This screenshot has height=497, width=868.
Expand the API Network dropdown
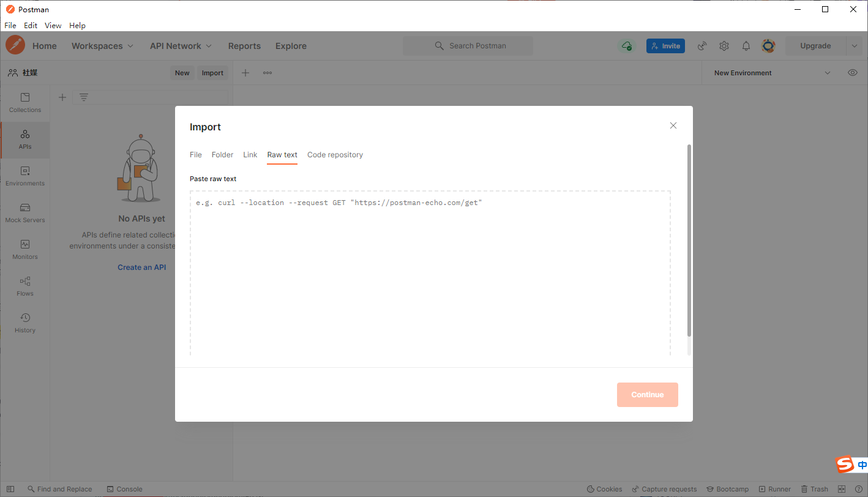(181, 46)
